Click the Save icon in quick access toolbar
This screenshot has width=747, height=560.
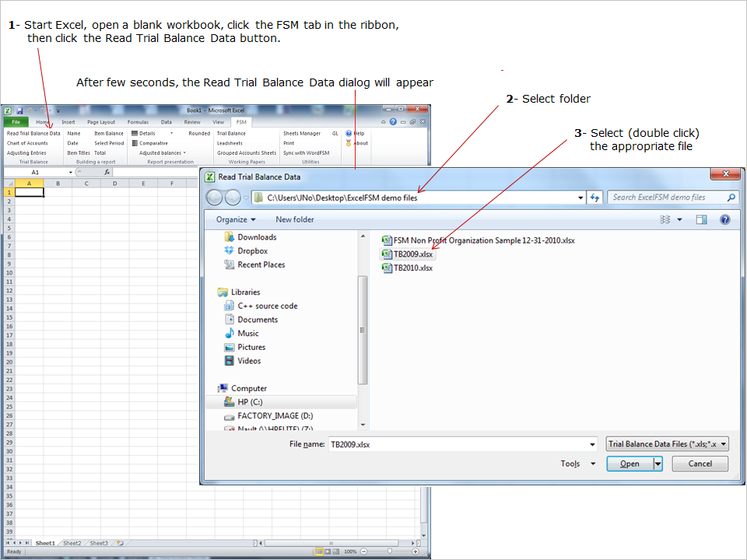pyautogui.click(x=19, y=110)
